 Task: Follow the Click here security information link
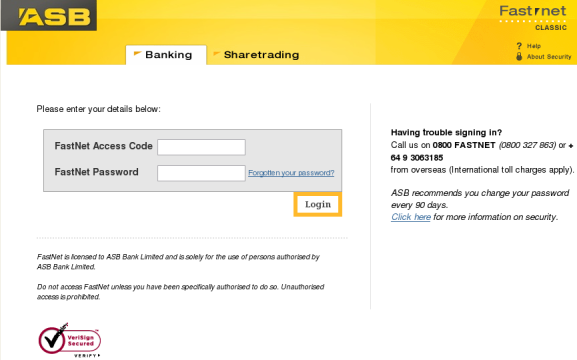pyautogui.click(x=411, y=217)
